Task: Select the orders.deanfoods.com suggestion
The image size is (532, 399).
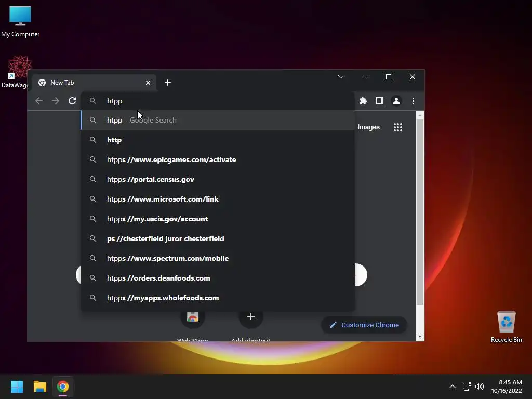Action: pos(218,278)
